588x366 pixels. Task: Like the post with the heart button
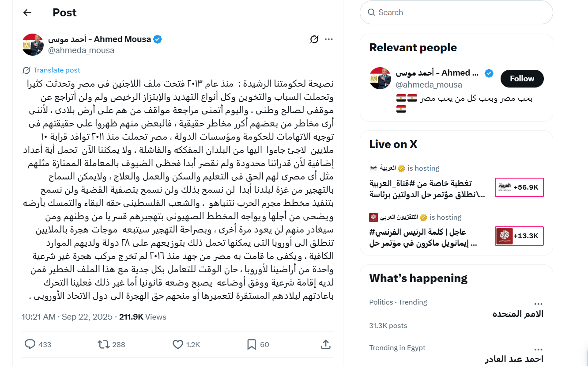pyautogui.click(x=177, y=344)
